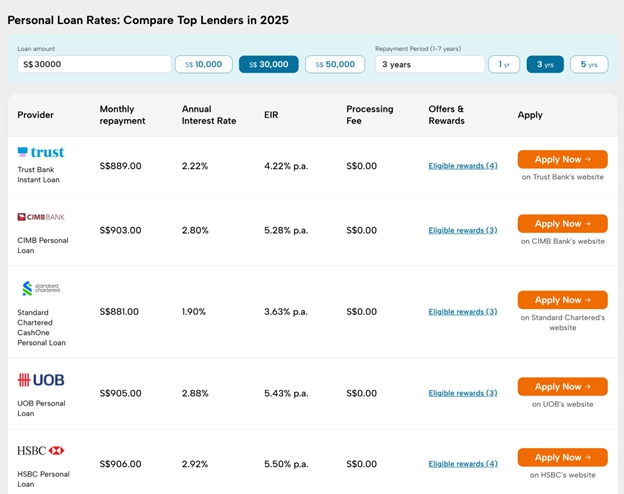This screenshot has height=494, width=624.
Task: Click the 2.88% annual interest rate
Action: (x=195, y=393)
